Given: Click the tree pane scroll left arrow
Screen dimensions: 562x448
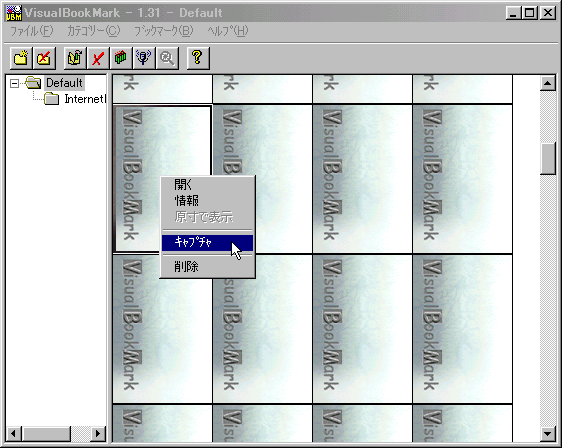Looking at the screenshot, I should pos(14,434).
